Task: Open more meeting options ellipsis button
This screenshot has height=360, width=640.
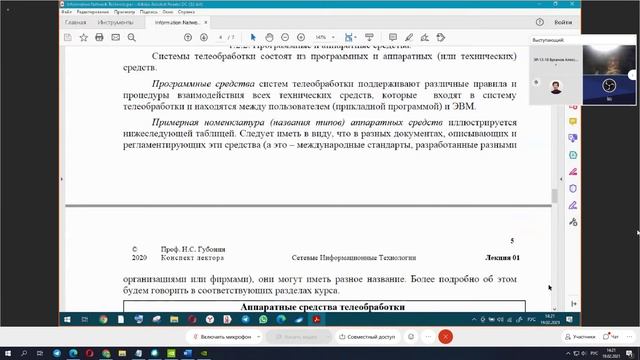Action: tap(428, 337)
